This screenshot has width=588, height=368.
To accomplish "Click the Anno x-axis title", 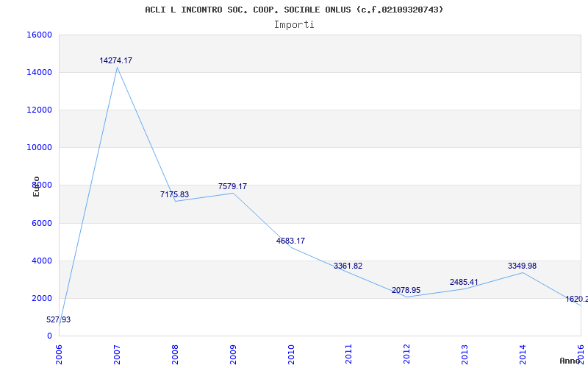I will 570,361.
